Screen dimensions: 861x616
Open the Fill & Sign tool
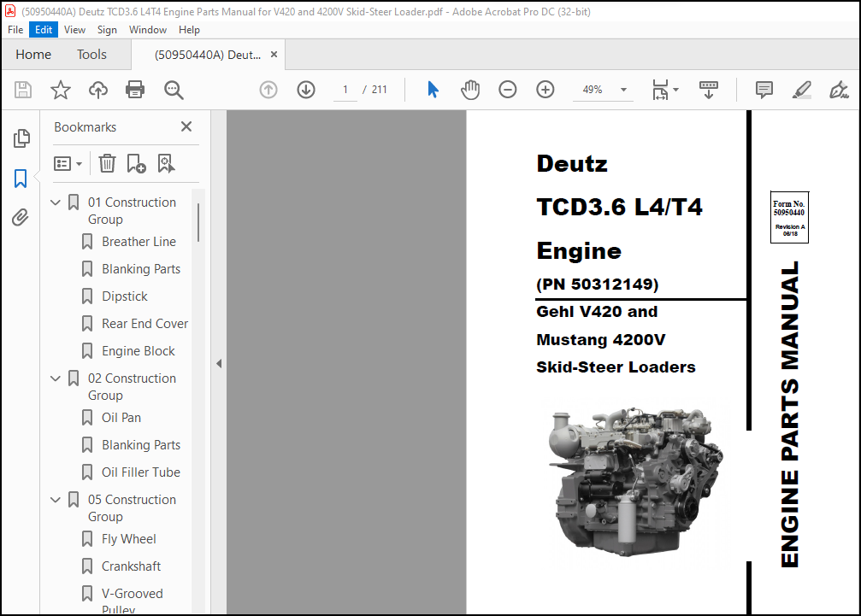(x=839, y=90)
